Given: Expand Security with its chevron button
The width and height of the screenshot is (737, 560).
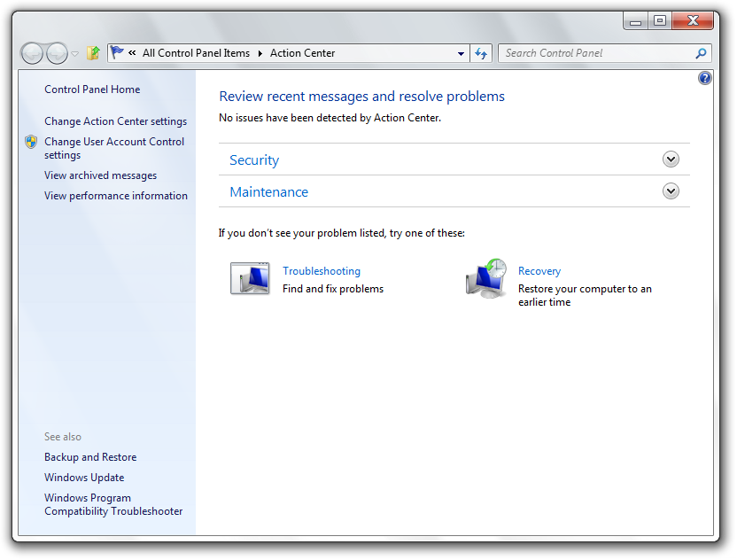Looking at the screenshot, I should coord(671,159).
